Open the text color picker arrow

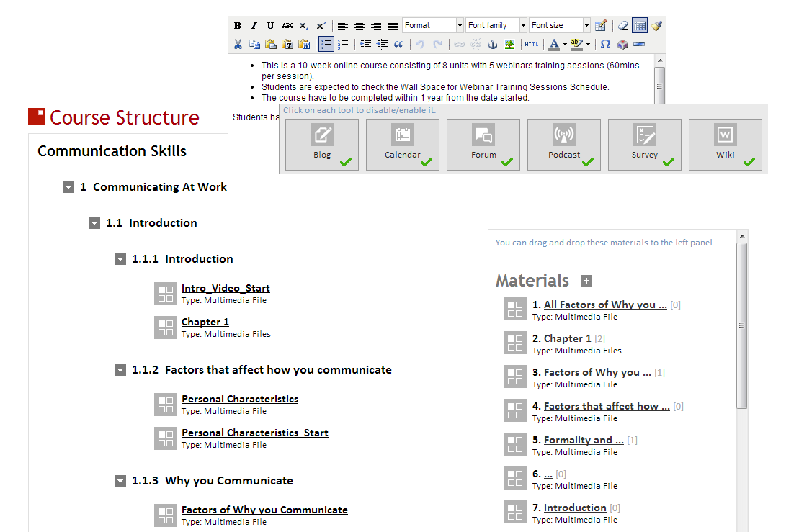[565, 45]
